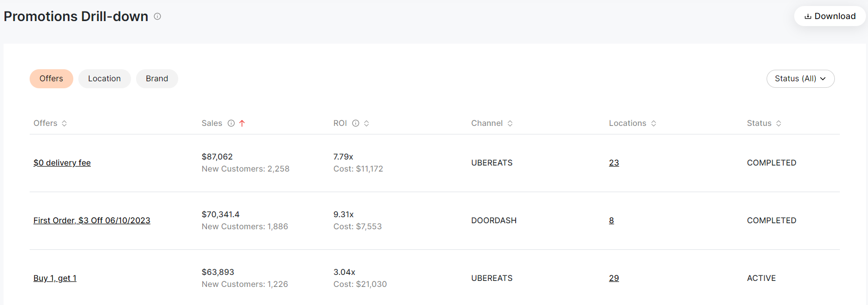Screen dimensions: 868x305
Task: Click the info icon next to ROI
Action: [355, 123]
